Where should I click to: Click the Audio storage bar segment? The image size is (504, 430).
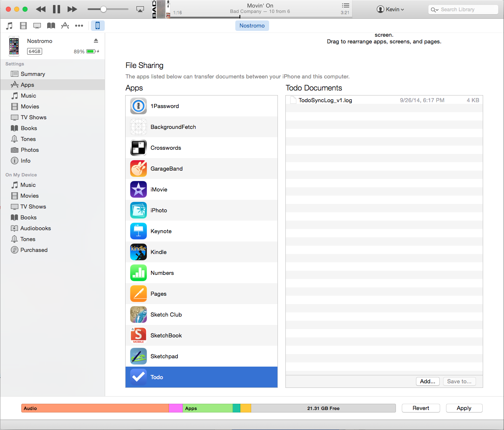click(95, 408)
